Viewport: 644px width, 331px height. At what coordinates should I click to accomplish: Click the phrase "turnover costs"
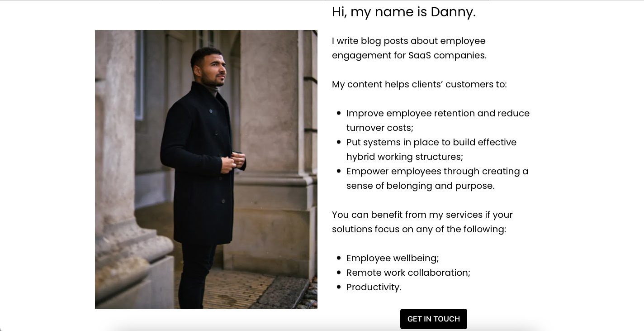click(x=379, y=128)
